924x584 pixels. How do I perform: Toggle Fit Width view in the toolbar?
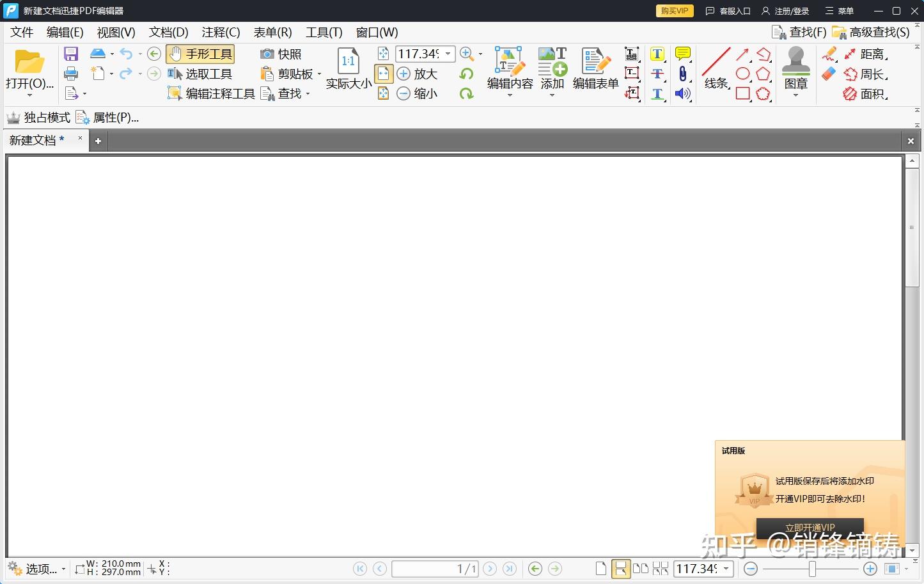pyautogui.click(x=383, y=74)
